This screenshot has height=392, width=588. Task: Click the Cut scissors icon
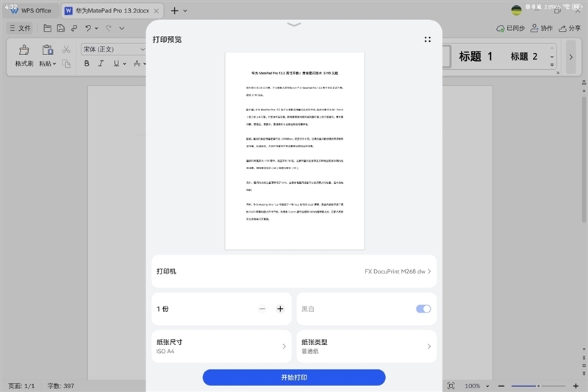coord(66,49)
